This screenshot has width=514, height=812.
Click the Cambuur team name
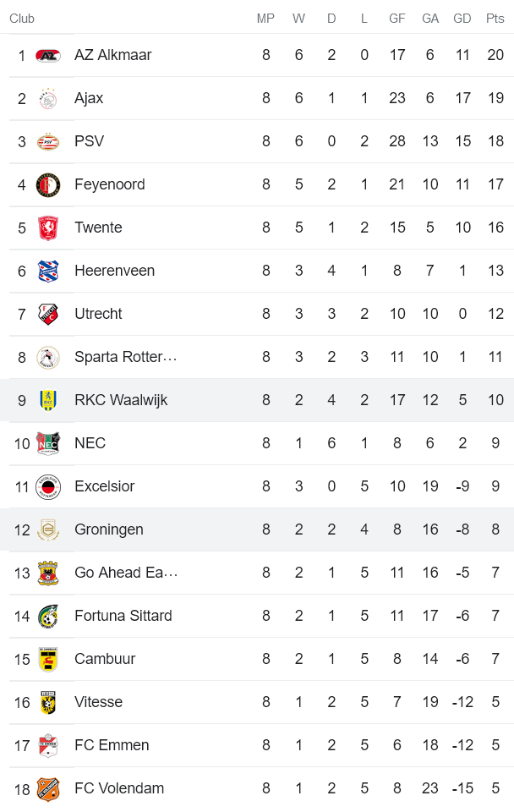(105, 659)
